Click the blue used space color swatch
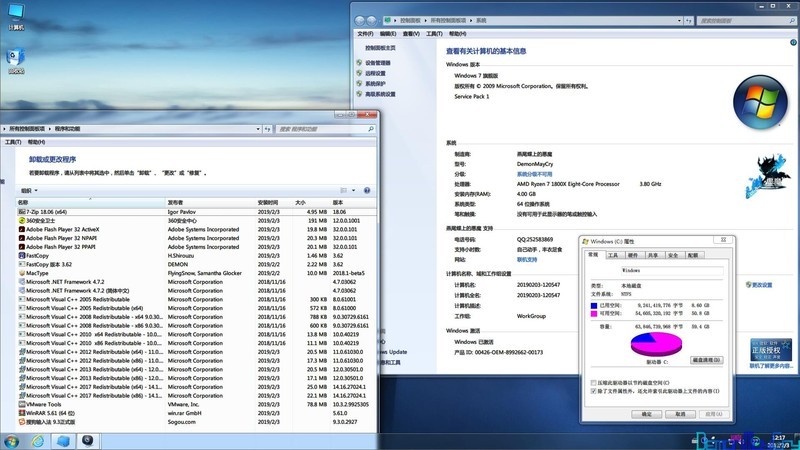Screen dimensions: 800x450 click(593, 306)
